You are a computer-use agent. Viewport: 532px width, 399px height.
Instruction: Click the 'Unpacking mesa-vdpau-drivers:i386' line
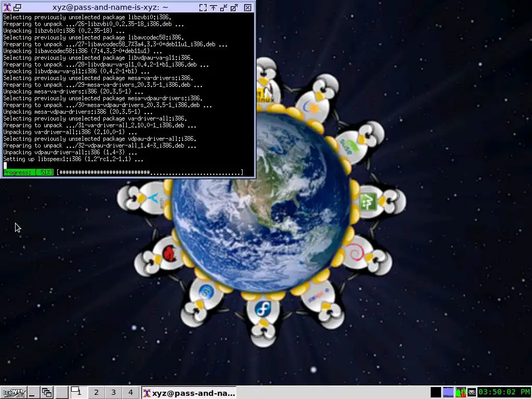pos(78,112)
